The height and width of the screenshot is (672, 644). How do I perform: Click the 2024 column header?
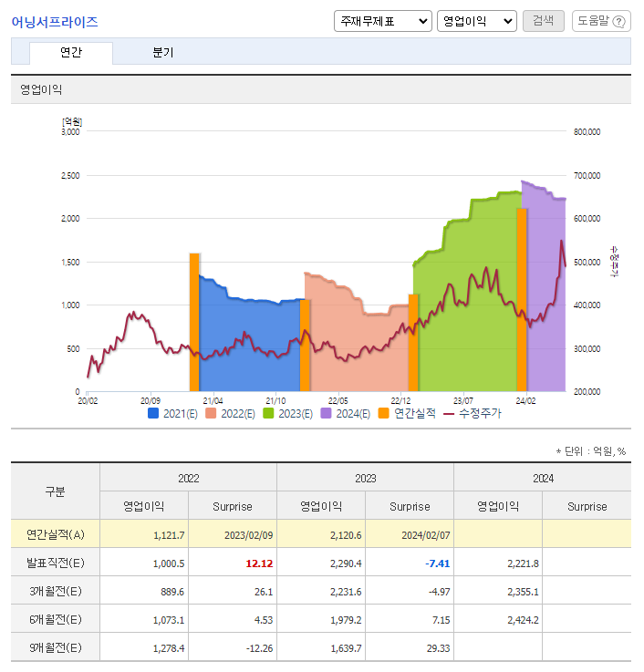pyautogui.click(x=543, y=478)
